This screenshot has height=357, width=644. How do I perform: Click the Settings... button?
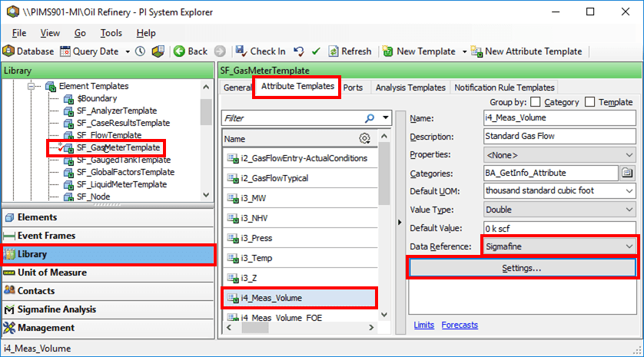tap(522, 268)
